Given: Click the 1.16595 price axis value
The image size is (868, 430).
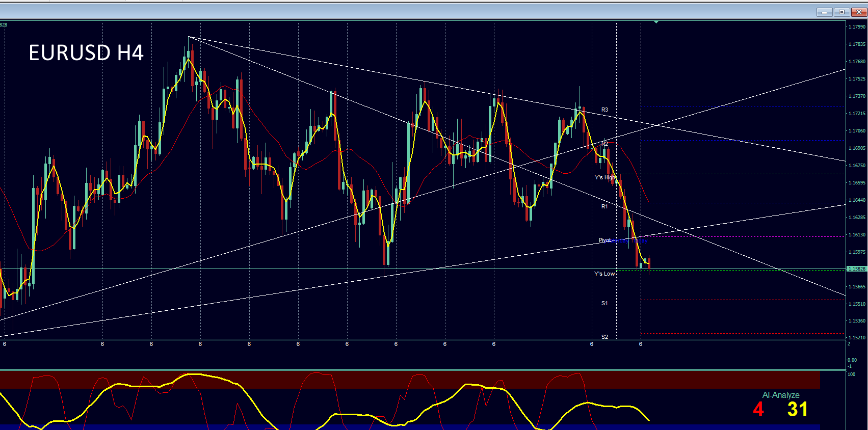Looking at the screenshot, I should point(857,183).
